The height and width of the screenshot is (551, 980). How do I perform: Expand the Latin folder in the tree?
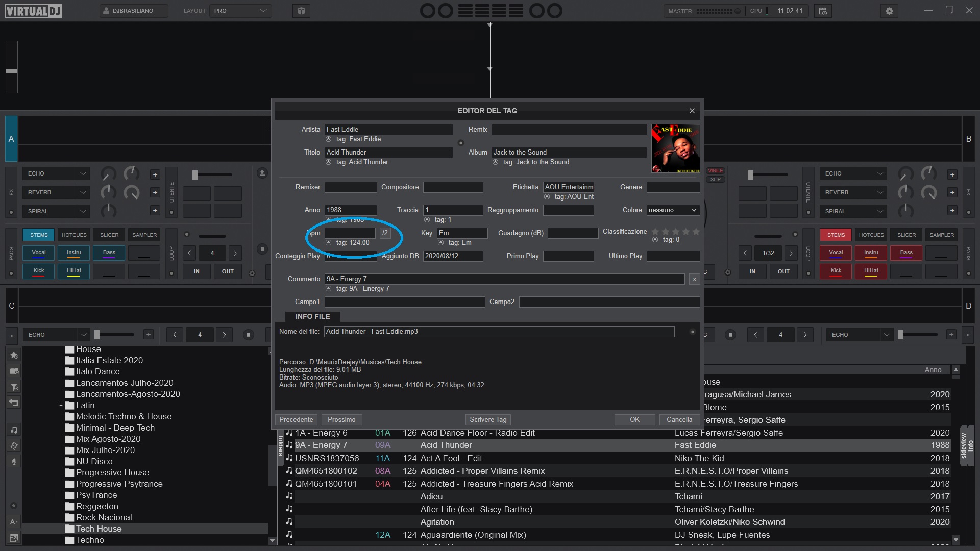pyautogui.click(x=61, y=406)
